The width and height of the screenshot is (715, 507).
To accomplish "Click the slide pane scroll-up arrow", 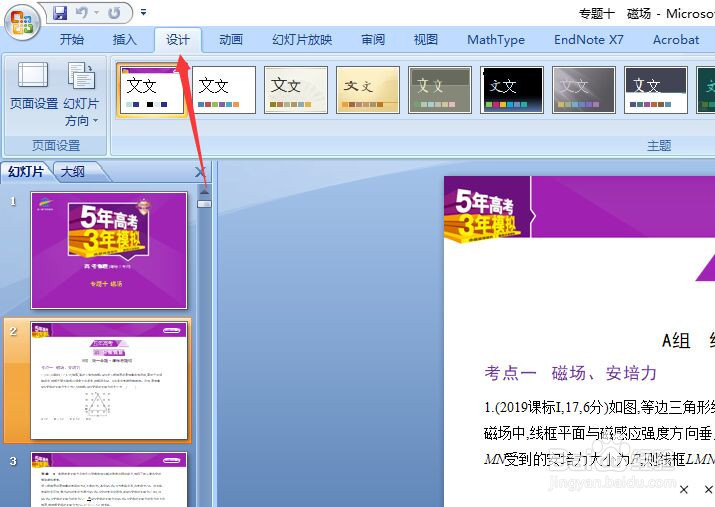I will (204, 191).
